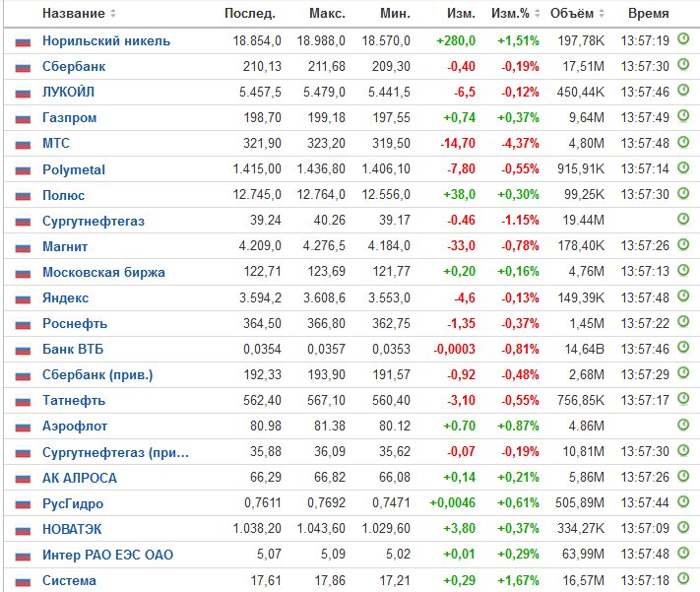Click the Послед. column header
The width and height of the screenshot is (700, 592).
pos(250,14)
